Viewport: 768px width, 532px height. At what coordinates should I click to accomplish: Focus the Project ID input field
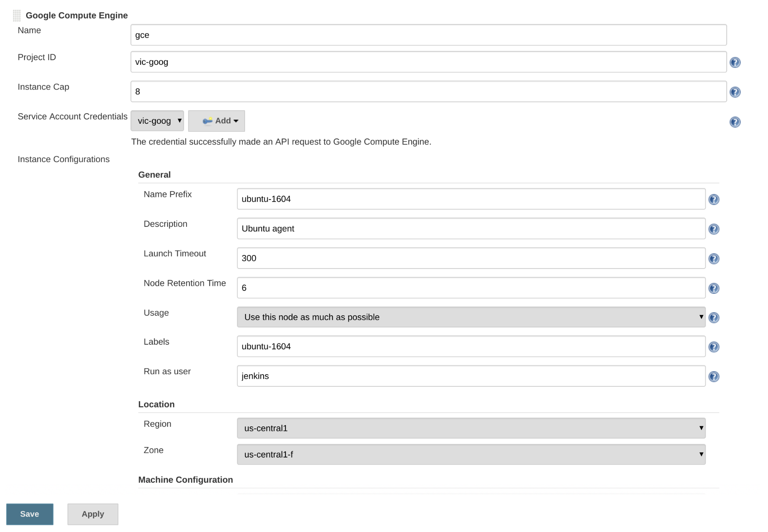pos(429,62)
